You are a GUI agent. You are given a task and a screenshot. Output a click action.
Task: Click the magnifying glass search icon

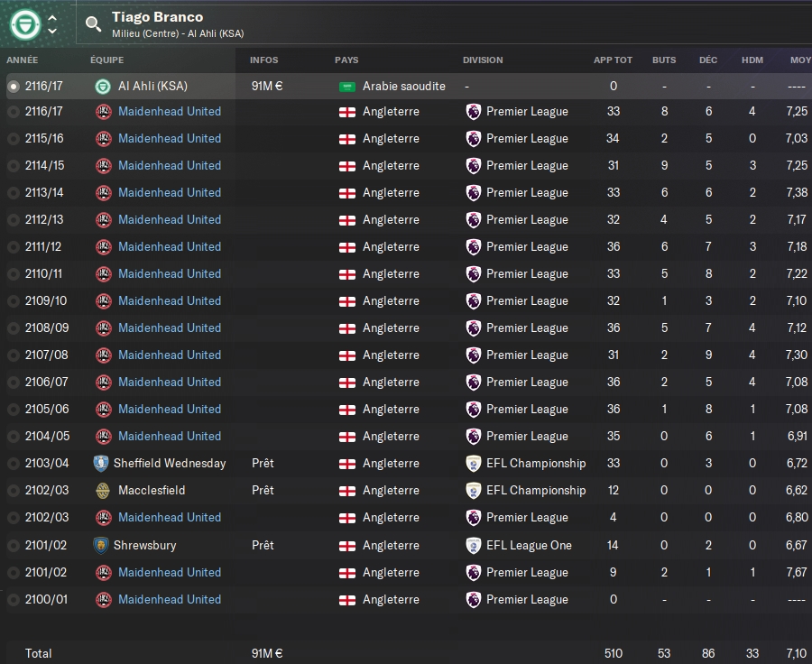tap(94, 25)
